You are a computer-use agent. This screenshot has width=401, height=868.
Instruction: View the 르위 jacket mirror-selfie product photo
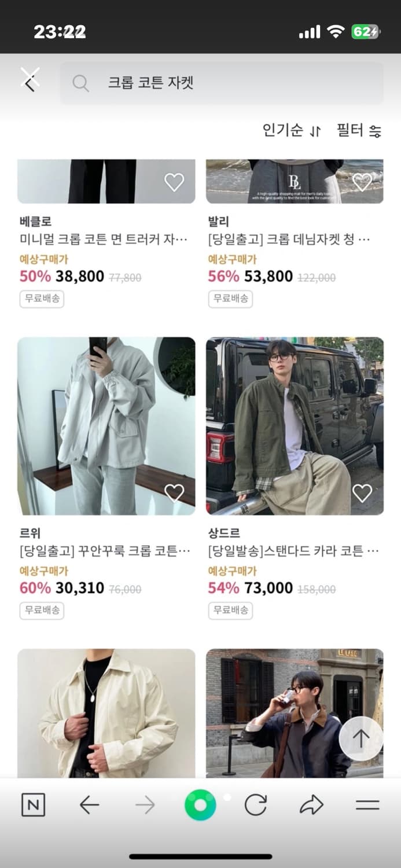[x=106, y=424]
